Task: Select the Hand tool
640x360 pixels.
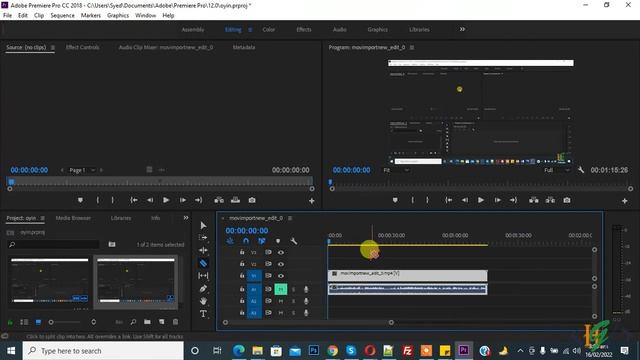Action: click(x=203, y=301)
